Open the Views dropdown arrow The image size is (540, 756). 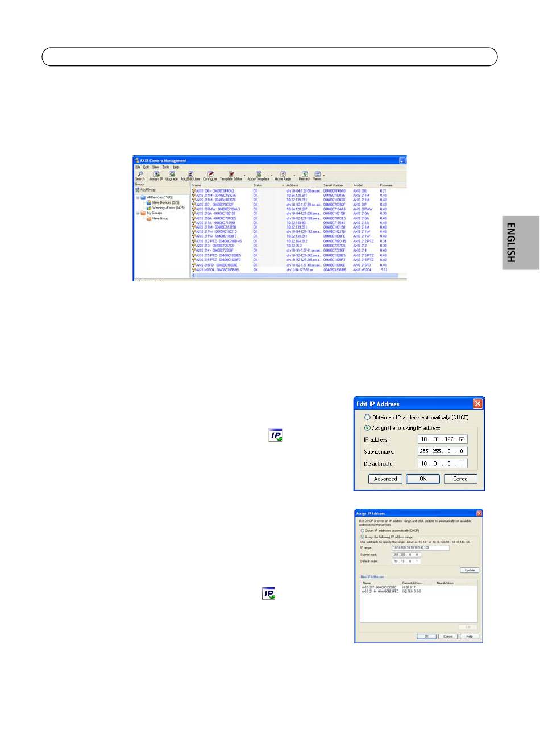pyautogui.click(x=324, y=176)
